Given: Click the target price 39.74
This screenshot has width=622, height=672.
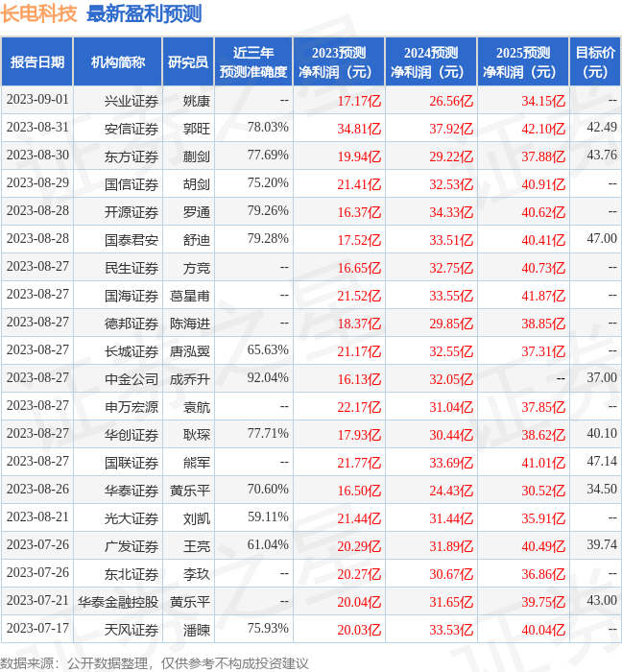Looking at the screenshot, I should click(602, 545).
